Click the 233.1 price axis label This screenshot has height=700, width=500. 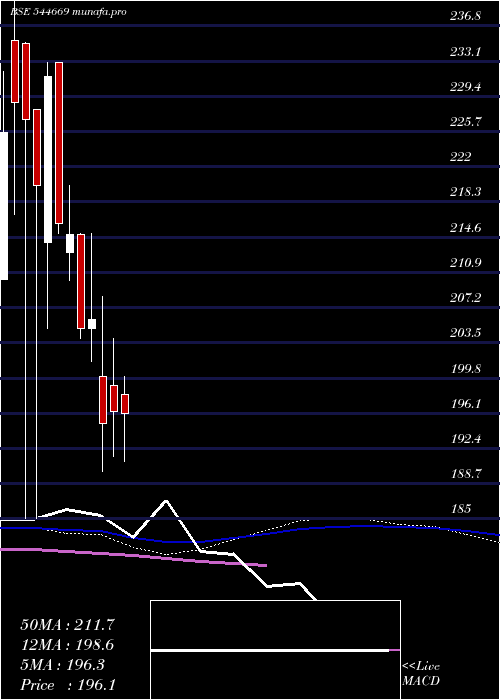tap(465, 52)
